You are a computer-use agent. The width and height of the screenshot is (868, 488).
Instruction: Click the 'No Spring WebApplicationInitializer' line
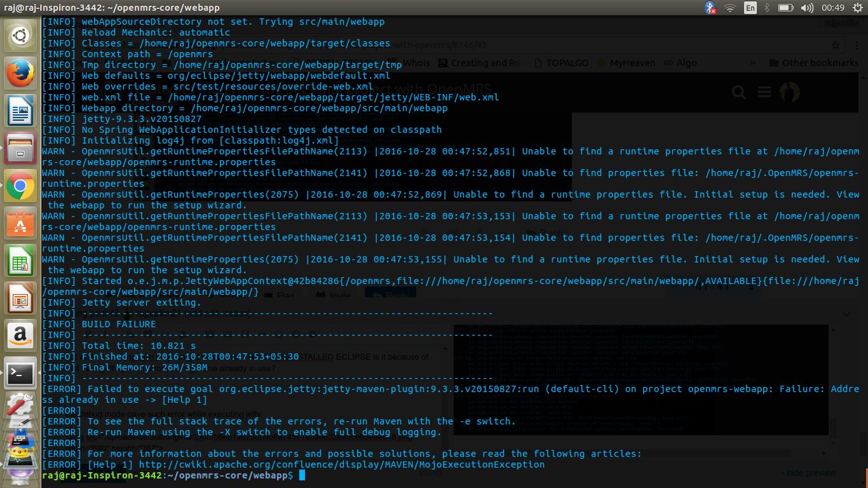[241, 130]
